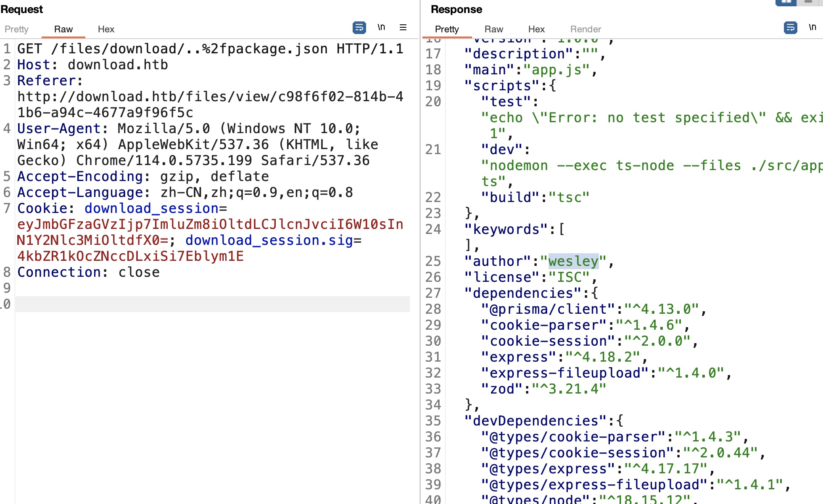Open the Request Hex tab
This screenshot has height=504, width=823.
(106, 29)
